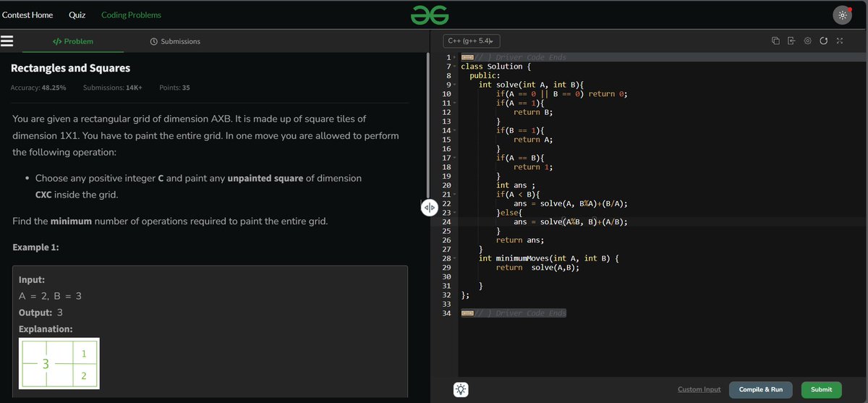Go to Contest Home

click(27, 14)
